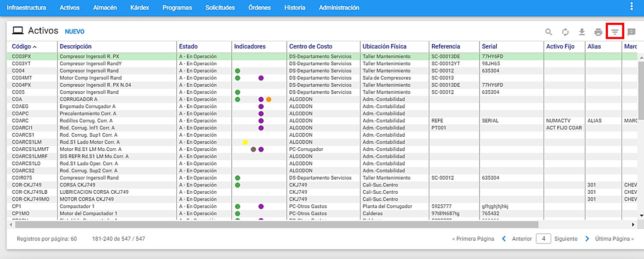Click 'Registros por página: 60' text
This screenshot has height=259, width=644.
[47, 239]
